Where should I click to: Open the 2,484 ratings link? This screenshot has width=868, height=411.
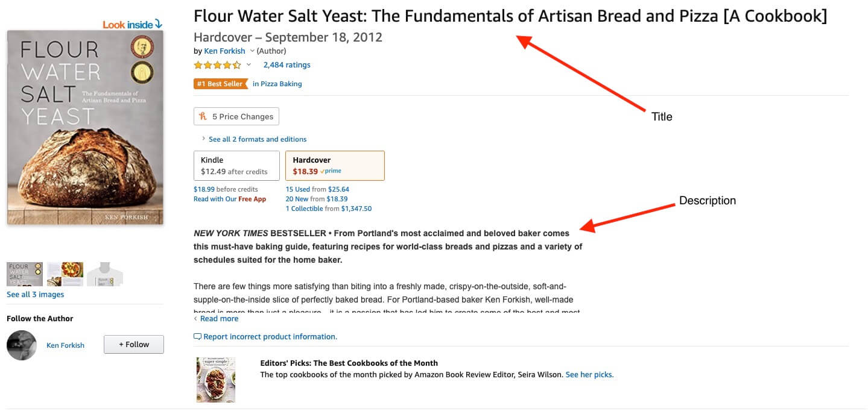pos(287,64)
